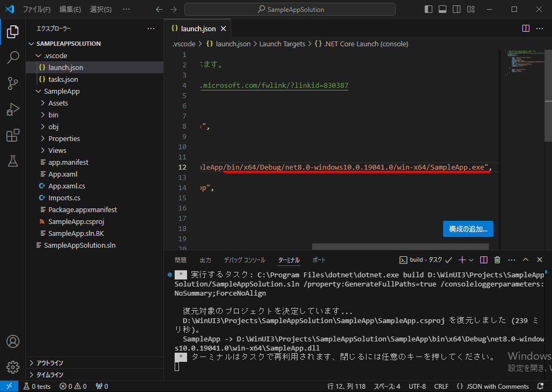Collapse the SampleApp folder
The image size is (552, 392).
click(94, 91)
